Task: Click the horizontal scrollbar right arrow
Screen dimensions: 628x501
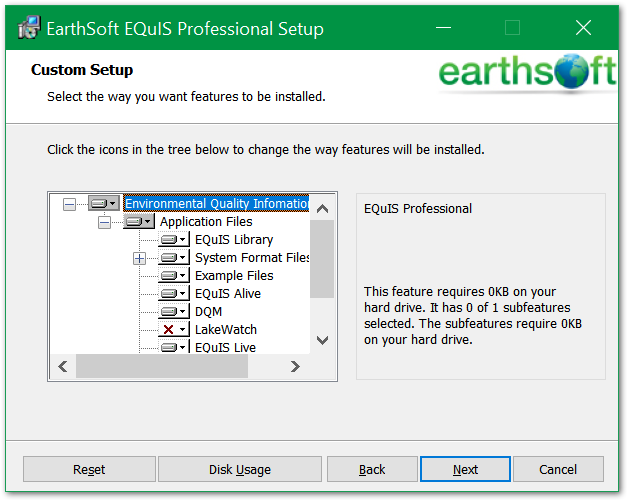Action: point(295,367)
